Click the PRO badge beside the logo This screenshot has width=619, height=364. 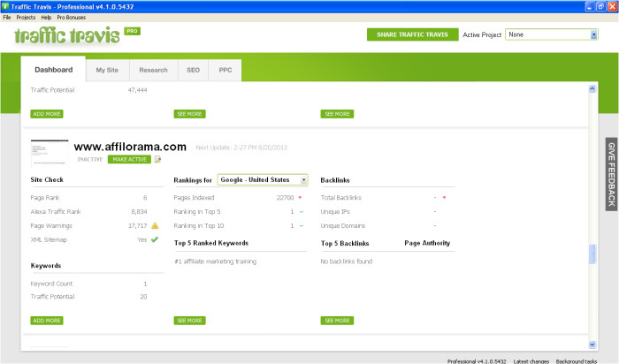133,31
